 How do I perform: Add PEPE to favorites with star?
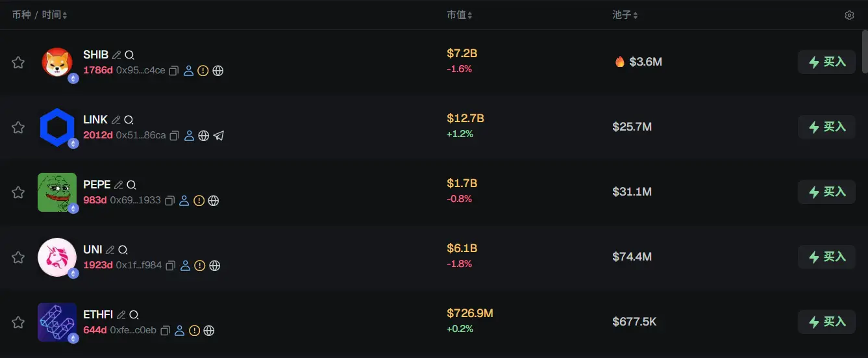click(x=18, y=192)
